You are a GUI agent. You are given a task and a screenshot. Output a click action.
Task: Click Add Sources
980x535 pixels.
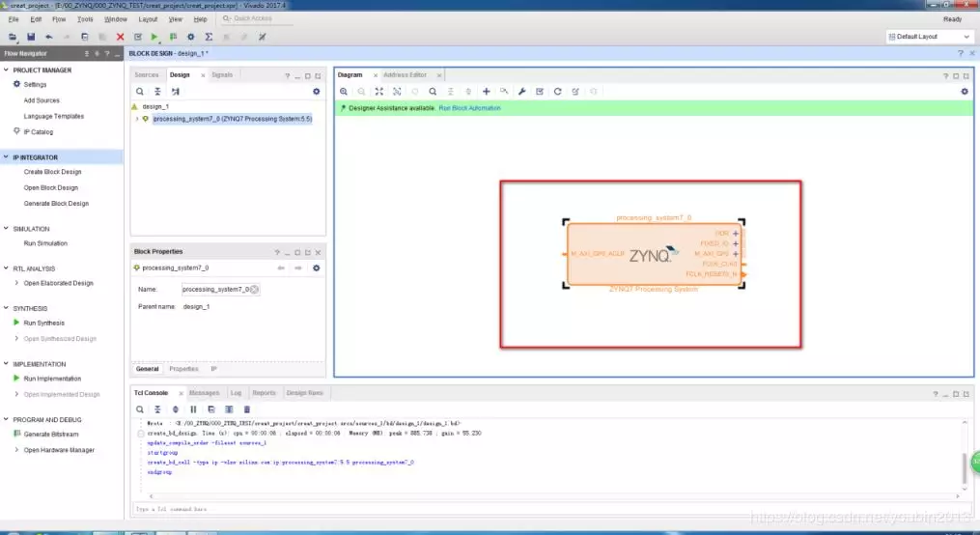42,100
